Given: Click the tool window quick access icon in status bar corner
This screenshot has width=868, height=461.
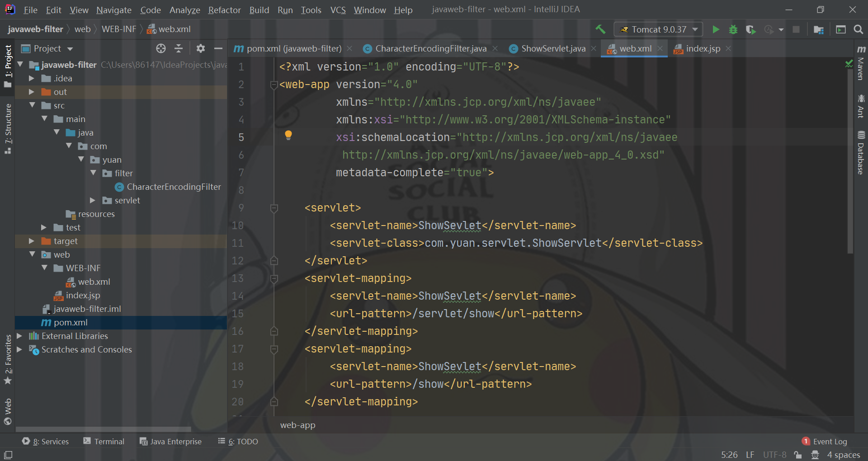Looking at the screenshot, I should (x=8, y=455).
